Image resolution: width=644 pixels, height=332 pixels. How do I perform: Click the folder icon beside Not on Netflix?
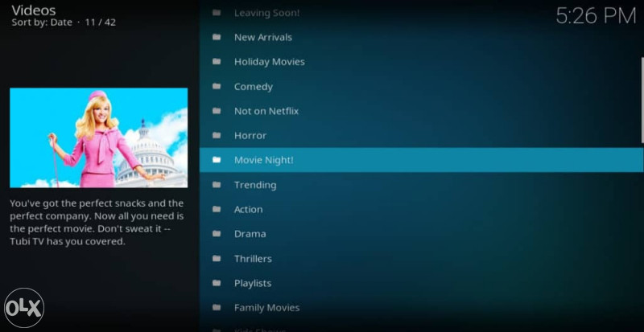point(217,111)
